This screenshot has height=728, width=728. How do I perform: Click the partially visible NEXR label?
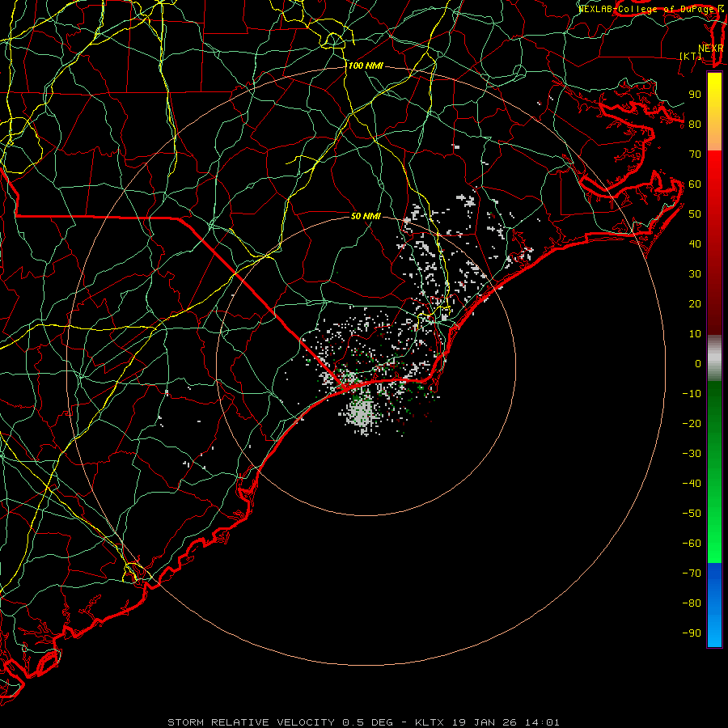pyautogui.click(x=711, y=49)
